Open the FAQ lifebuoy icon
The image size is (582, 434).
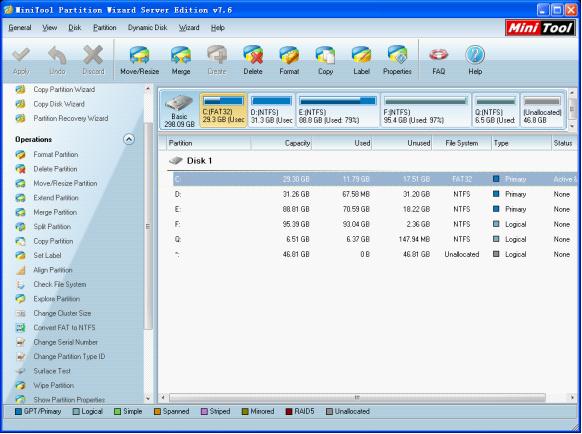pyautogui.click(x=438, y=61)
